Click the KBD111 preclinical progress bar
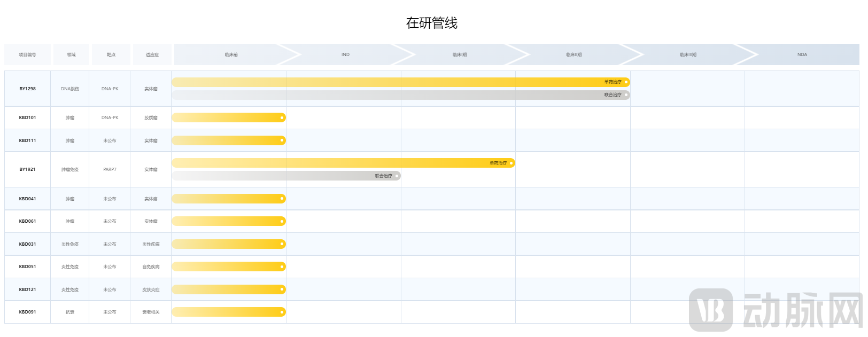 tap(229, 140)
